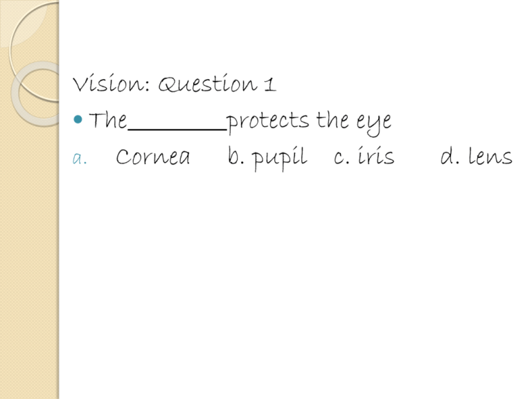Click the word "The" after the bullet
The height and width of the screenshot is (399, 532).
click(x=108, y=121)
